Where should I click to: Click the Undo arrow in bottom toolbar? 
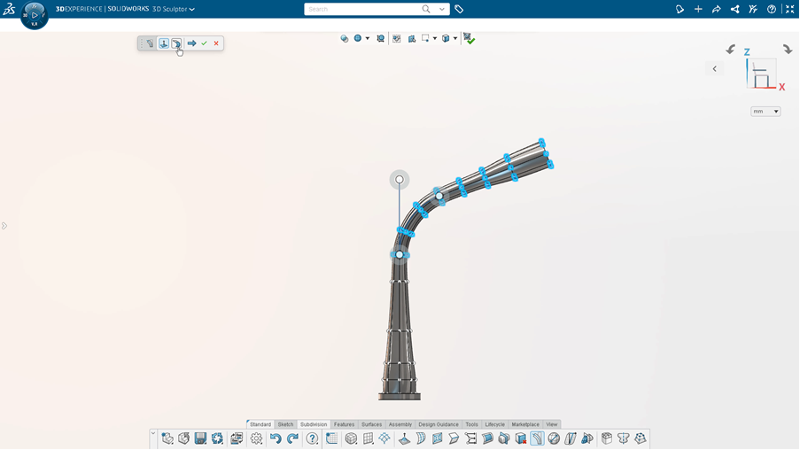(276, 438)
